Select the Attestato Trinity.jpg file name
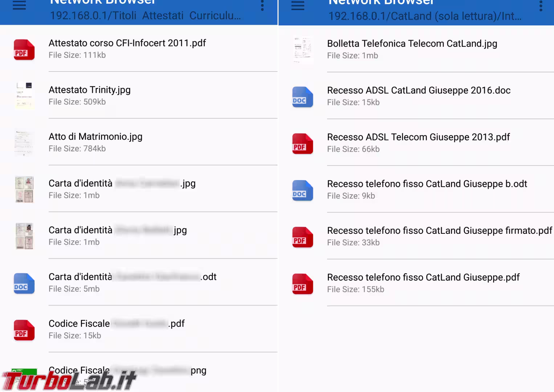 (90, 90)
